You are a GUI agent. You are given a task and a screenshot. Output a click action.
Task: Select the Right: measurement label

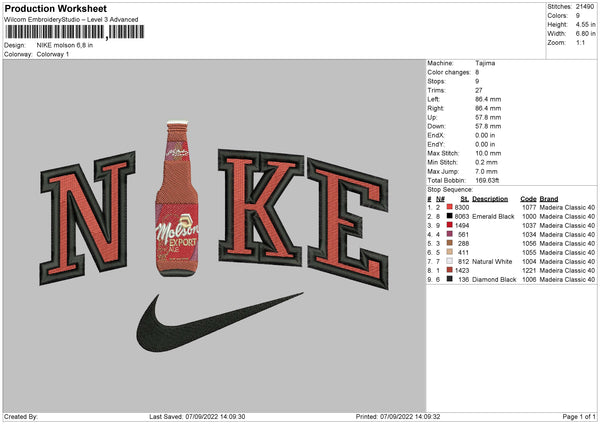click(435, 108)
